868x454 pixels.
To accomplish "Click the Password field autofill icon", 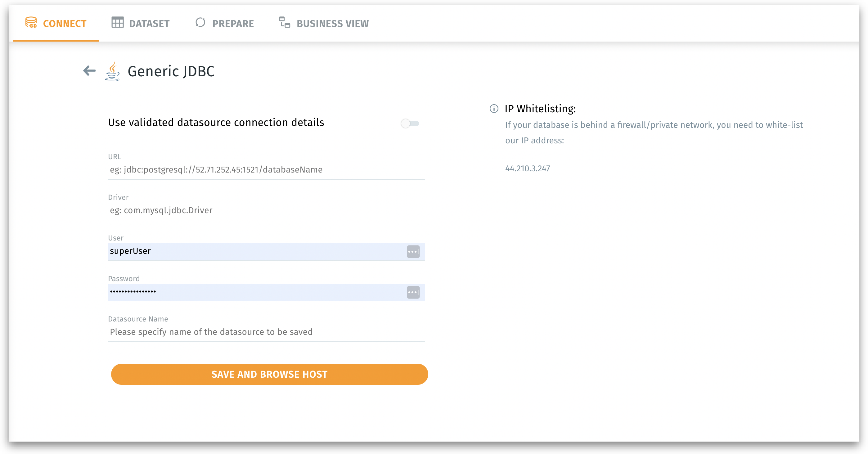I will 413,292.
